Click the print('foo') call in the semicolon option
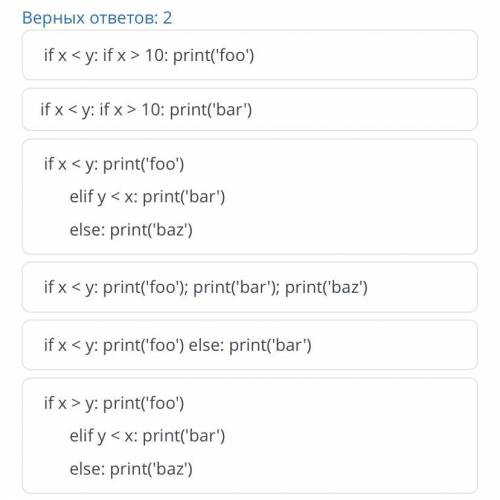 coord(144,287)
